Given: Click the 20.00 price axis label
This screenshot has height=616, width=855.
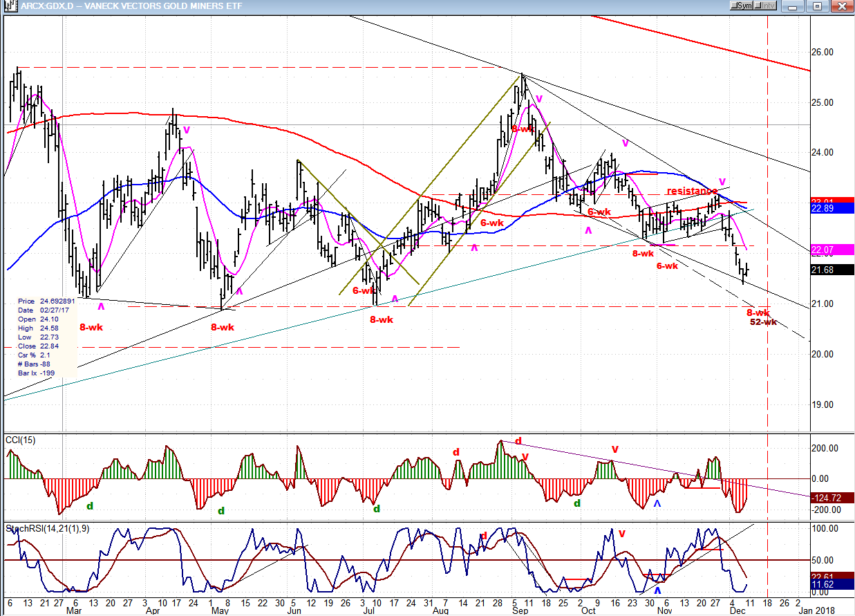Looking at the screenshot, I should (x=823, y=355).
